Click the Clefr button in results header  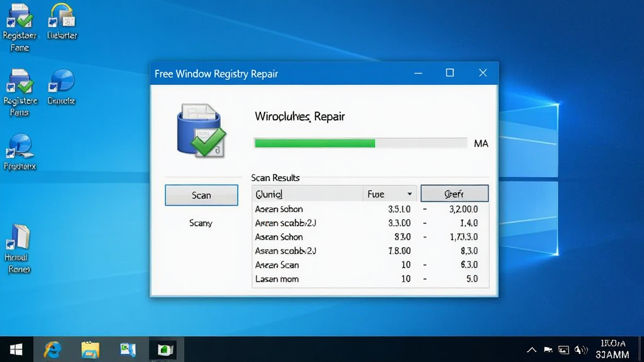(454, 194)
